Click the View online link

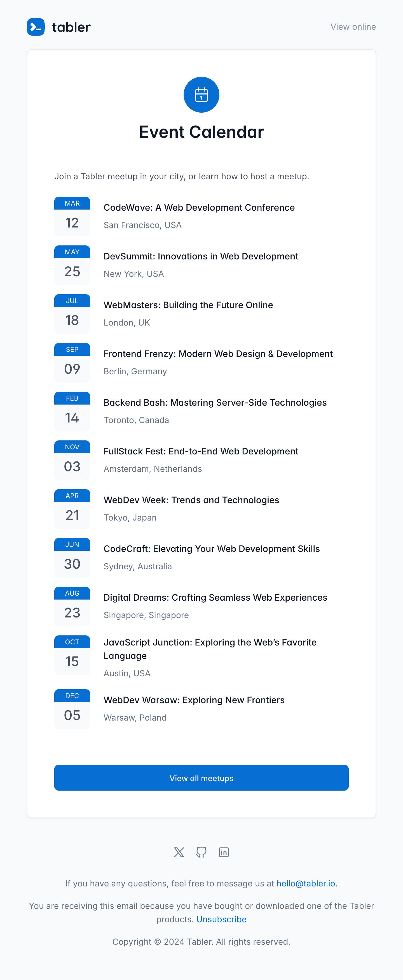click(353, 27)
